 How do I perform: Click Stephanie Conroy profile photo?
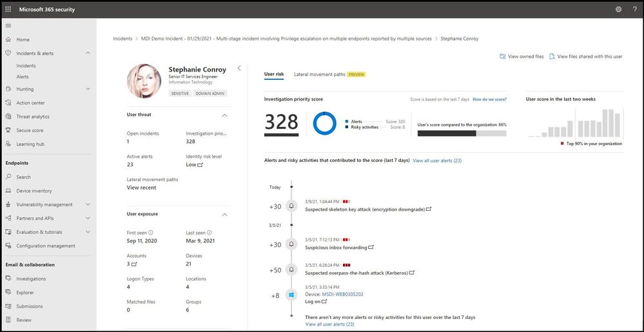(144, 81)
